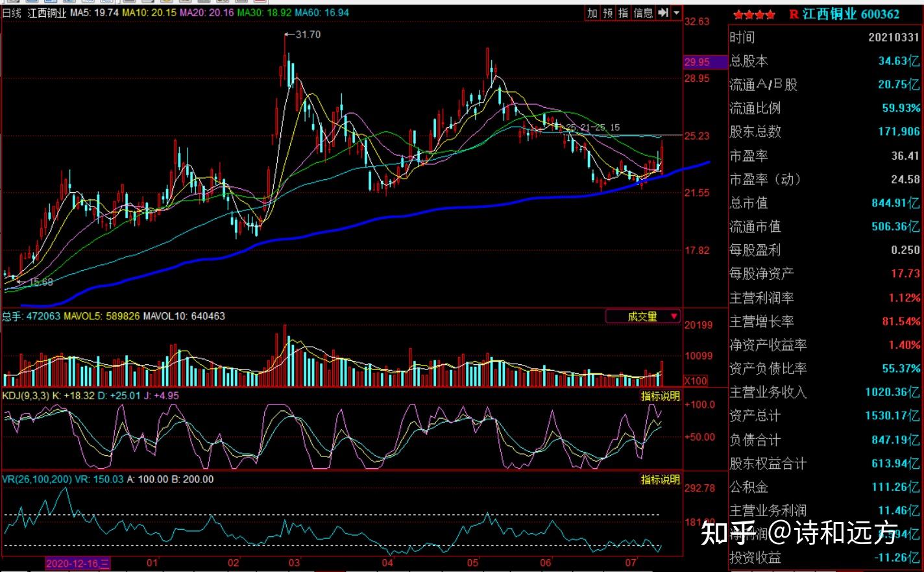Click the 指 indicator button in chart toolbar

(x=623, y=13)
